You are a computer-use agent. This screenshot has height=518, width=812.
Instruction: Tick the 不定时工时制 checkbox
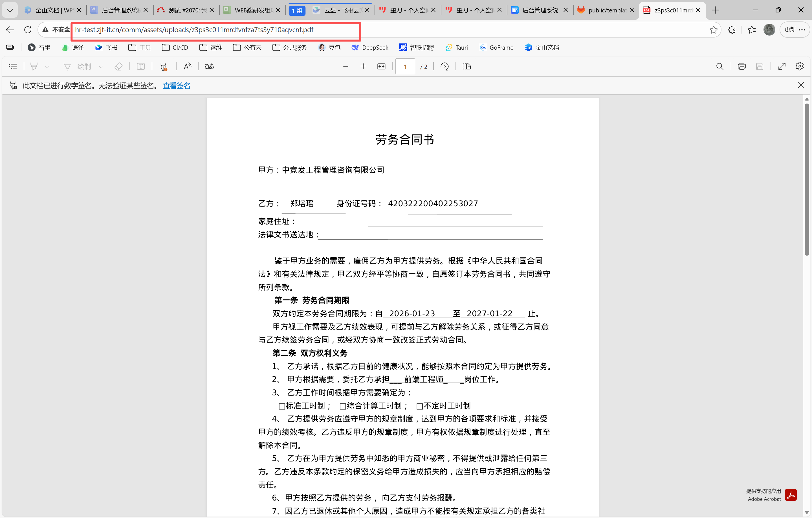[419, 406]
